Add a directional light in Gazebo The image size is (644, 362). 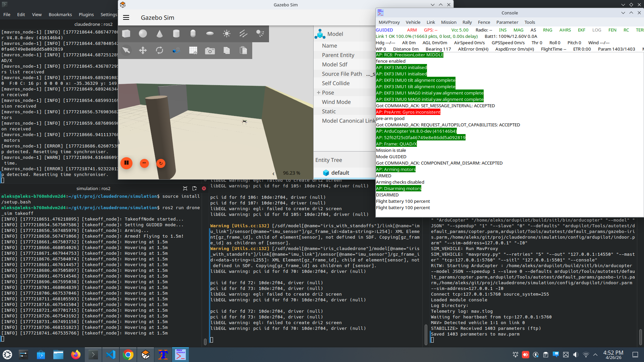244,34
